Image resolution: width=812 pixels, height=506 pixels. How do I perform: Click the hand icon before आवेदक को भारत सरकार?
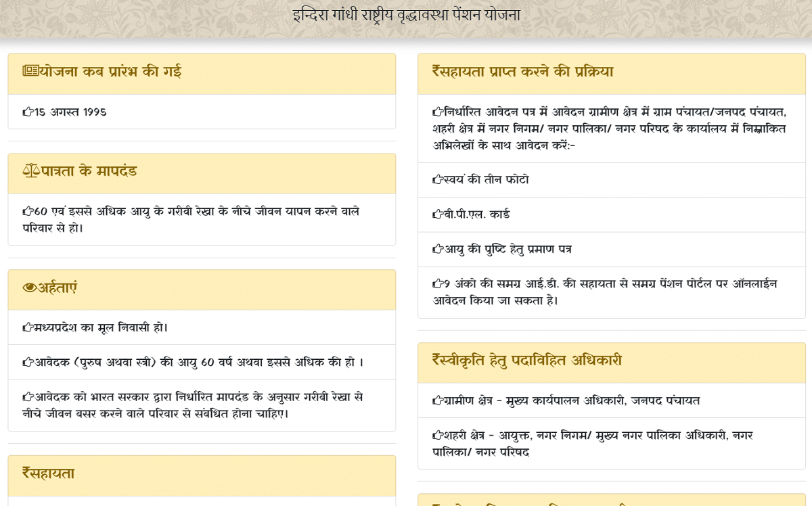pos(28,397)
